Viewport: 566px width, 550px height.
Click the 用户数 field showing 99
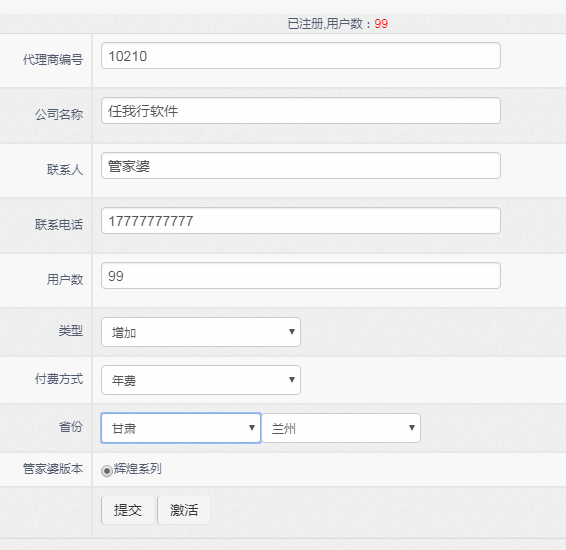(301, 276)
